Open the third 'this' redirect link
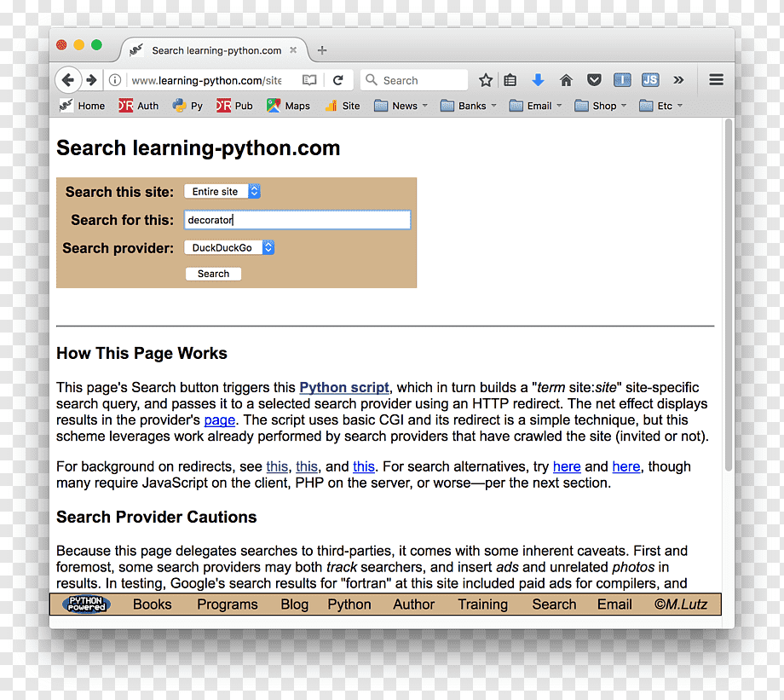784x700 pixels. click(364, 466)
